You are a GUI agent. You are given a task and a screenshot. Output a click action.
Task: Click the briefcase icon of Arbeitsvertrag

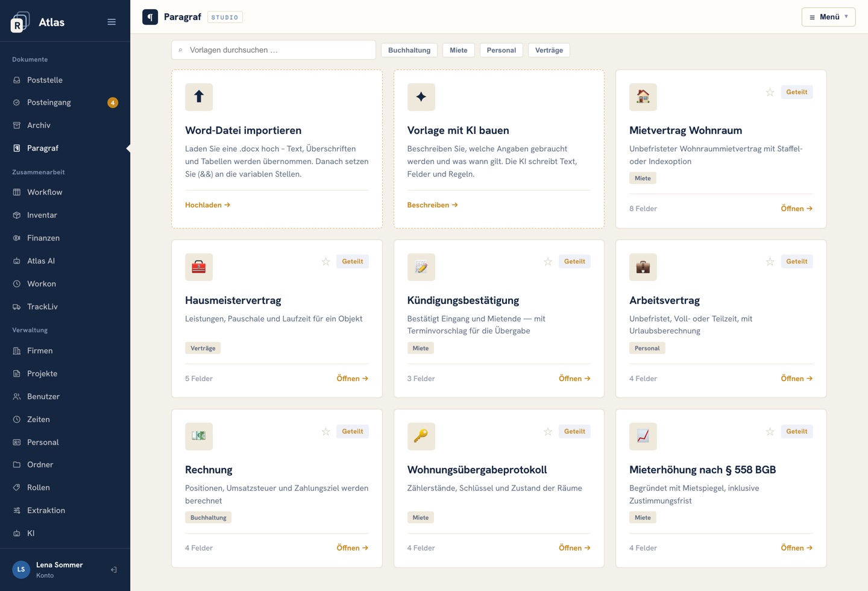[643, 267]
